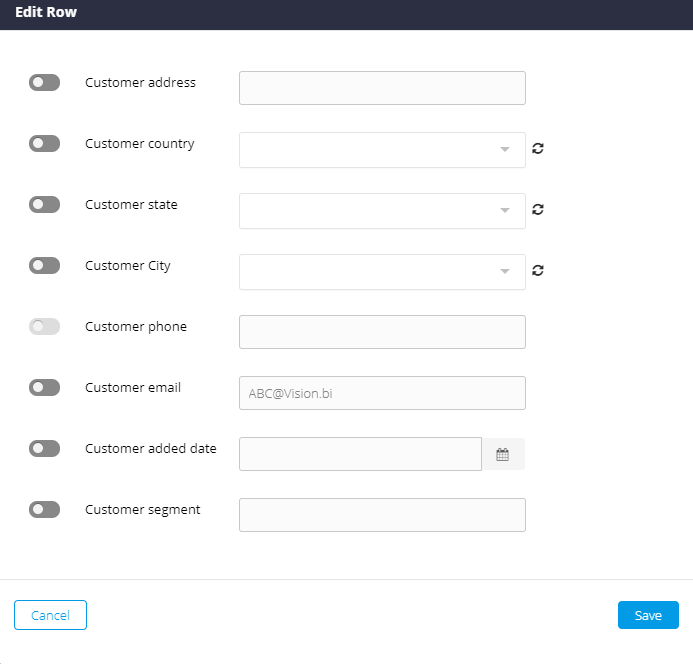The image size is (693, 664).
Task: Open calendar picker for Customer added date
Action: [x=503, y=454]
